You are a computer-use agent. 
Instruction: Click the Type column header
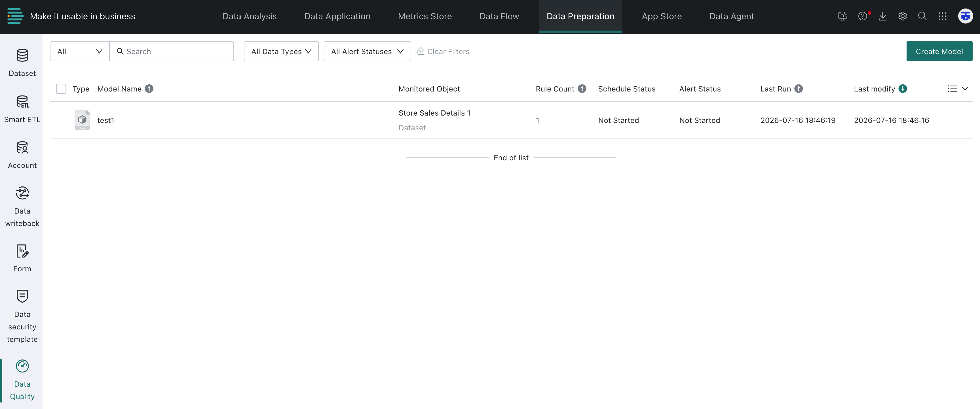tap(81, 89)
